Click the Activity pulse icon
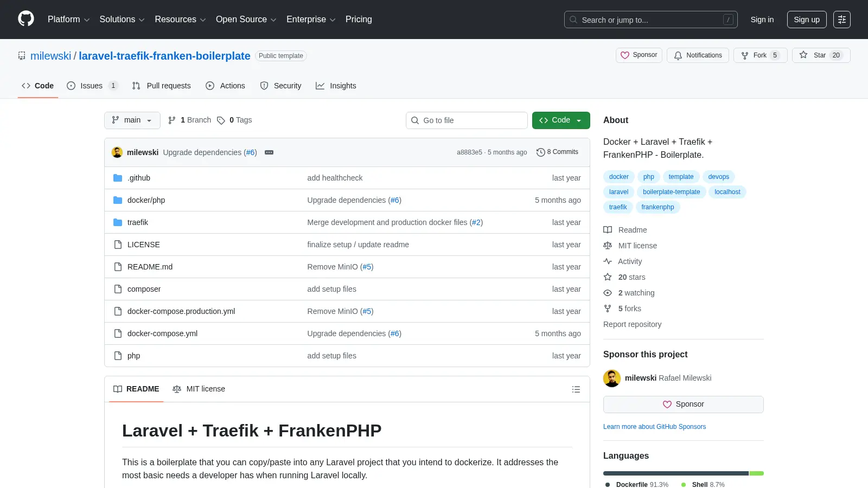The width and height of the screenshot is (868, 488). click(608, 261)
